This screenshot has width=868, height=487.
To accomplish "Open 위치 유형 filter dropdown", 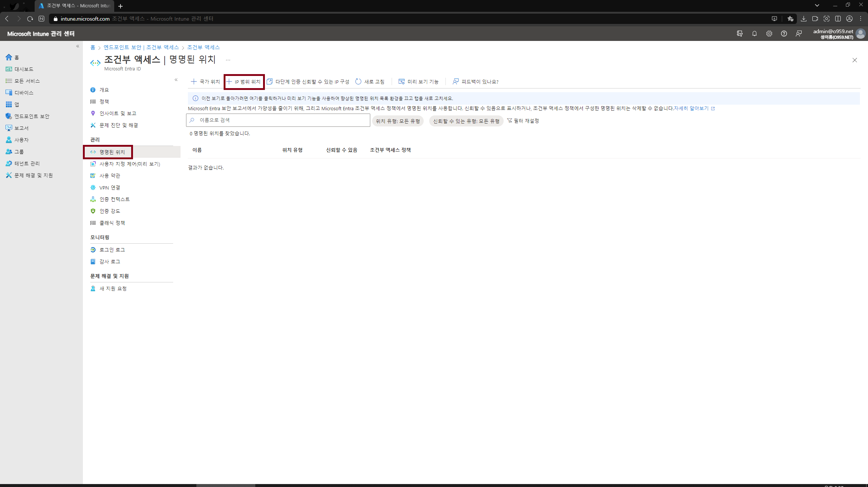I will click(398, 121).
